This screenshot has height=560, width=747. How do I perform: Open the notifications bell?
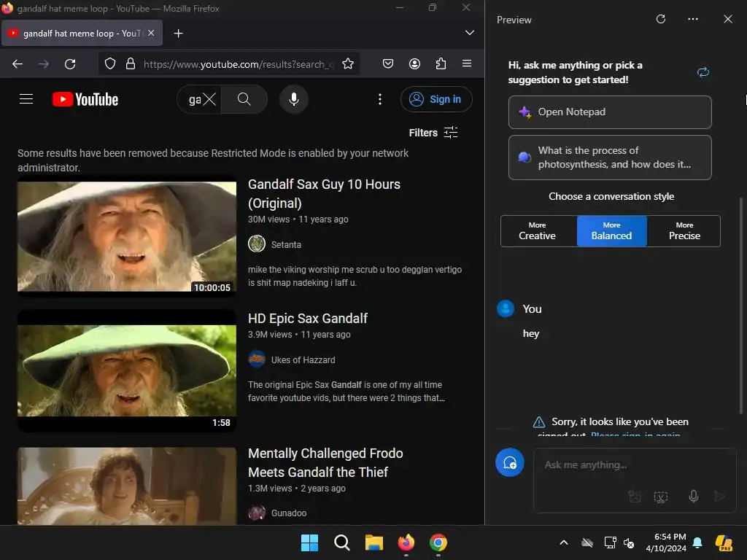tap(697, 542)
